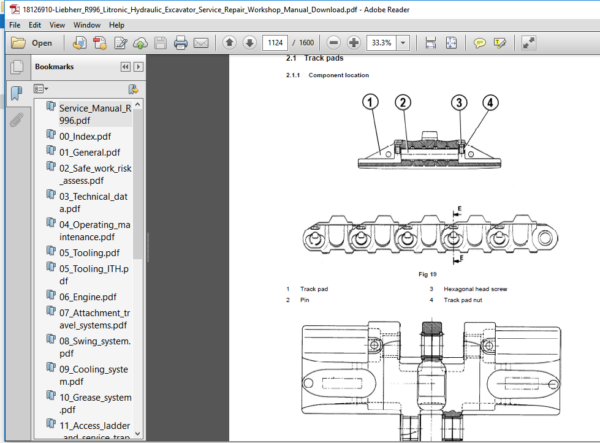Click the 'Component location' subheading
Screen dimensions: 600x443
coord(339,75)
